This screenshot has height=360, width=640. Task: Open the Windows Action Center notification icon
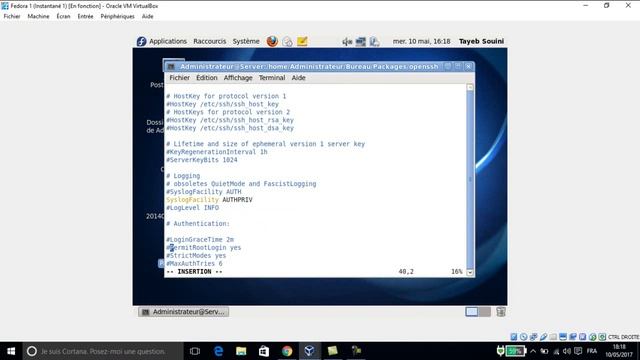(x=578, y=351)
